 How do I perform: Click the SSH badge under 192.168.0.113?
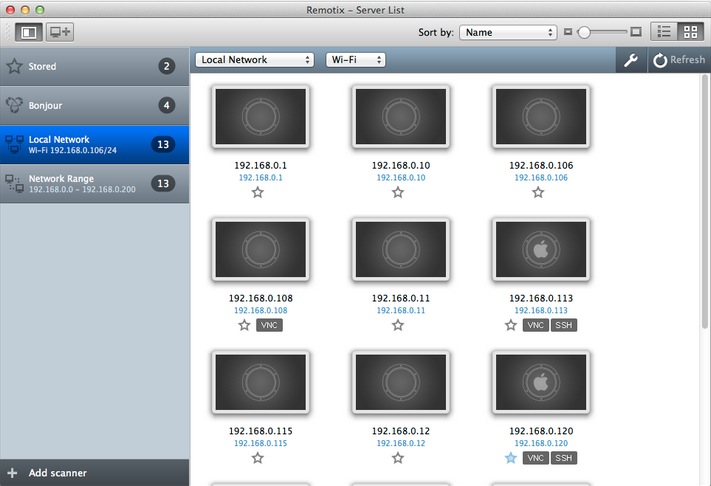(565, 325)
